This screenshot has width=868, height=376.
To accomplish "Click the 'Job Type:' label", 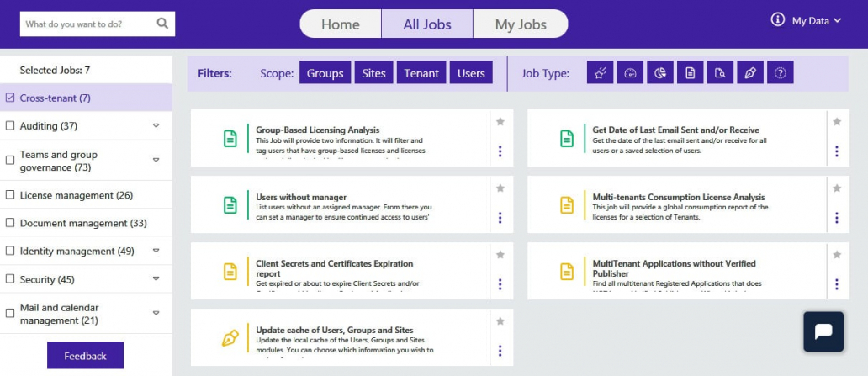I will point(545,73).
